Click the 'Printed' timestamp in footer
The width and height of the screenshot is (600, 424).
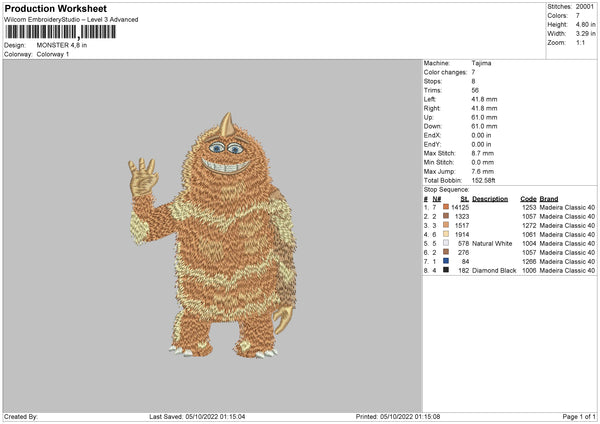398,417
